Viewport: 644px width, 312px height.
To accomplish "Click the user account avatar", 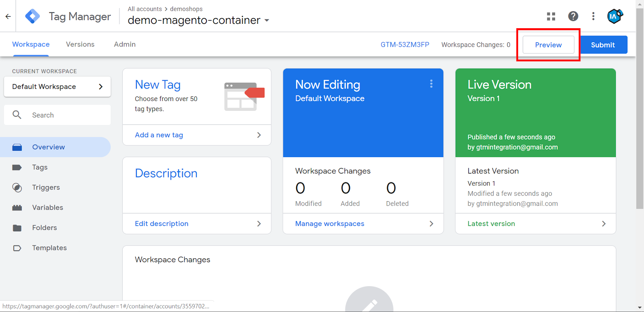I will (614, 16).
